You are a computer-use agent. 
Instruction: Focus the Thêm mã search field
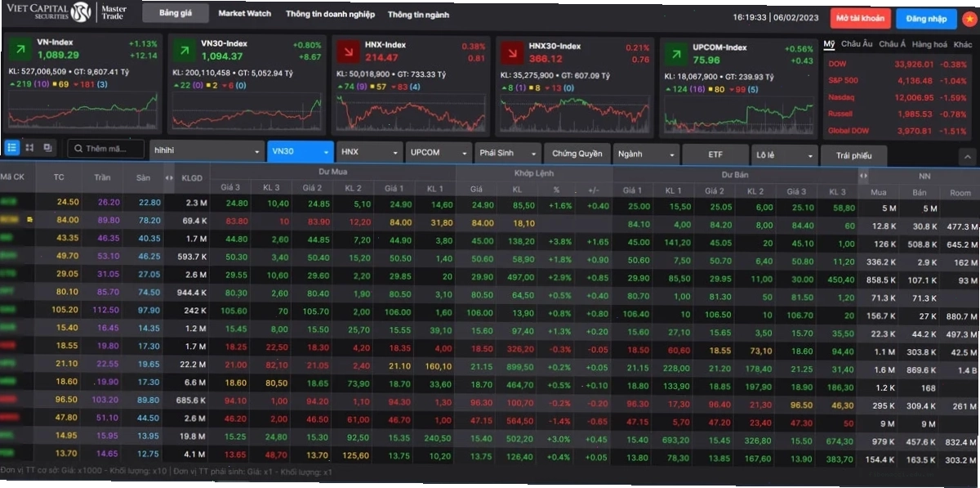(x=107, y=149)
